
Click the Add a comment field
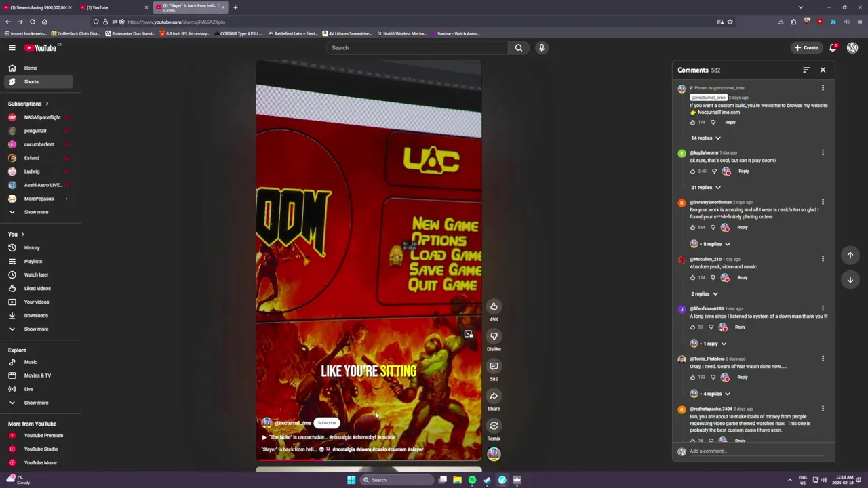tap(756, 451)
